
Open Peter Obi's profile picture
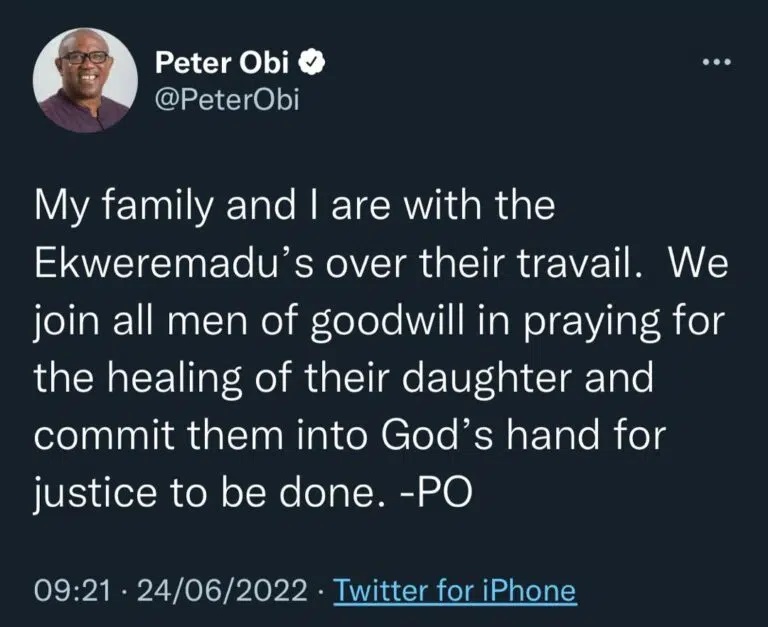click(x=85, y=80)
